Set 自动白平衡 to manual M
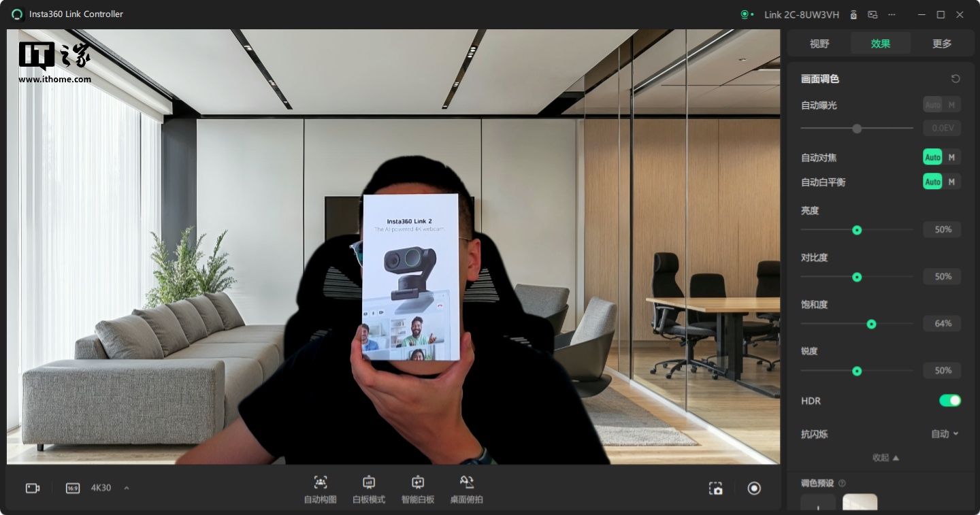The height and width of the screenshot is (515, 980). coord(951,182)
